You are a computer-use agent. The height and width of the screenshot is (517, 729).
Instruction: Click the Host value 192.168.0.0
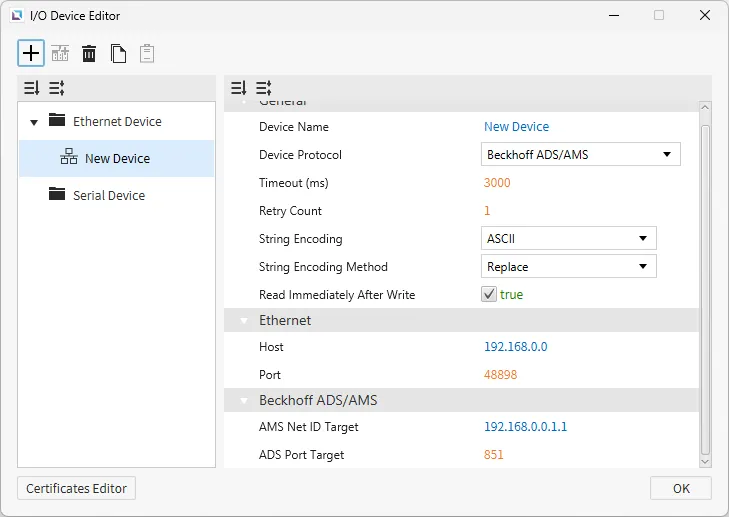pos(515,347)
